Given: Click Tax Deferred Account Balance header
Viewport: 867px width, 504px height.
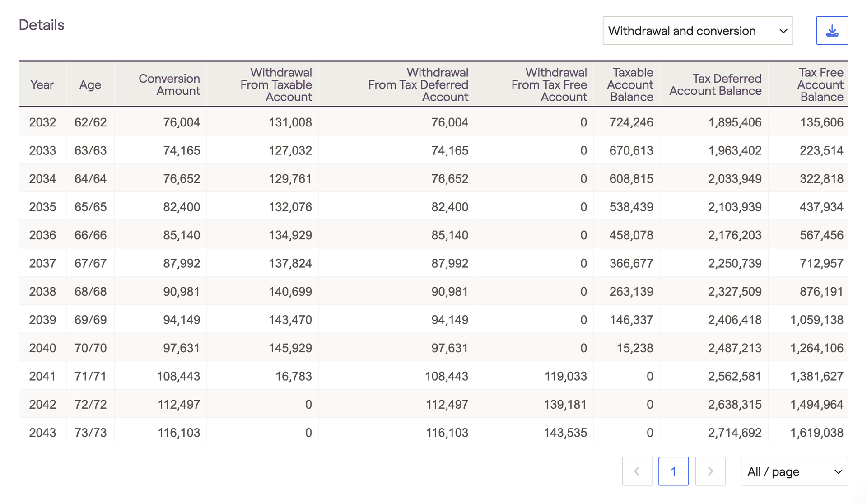Looking at the screenshot, I should [x=715, y=84].
